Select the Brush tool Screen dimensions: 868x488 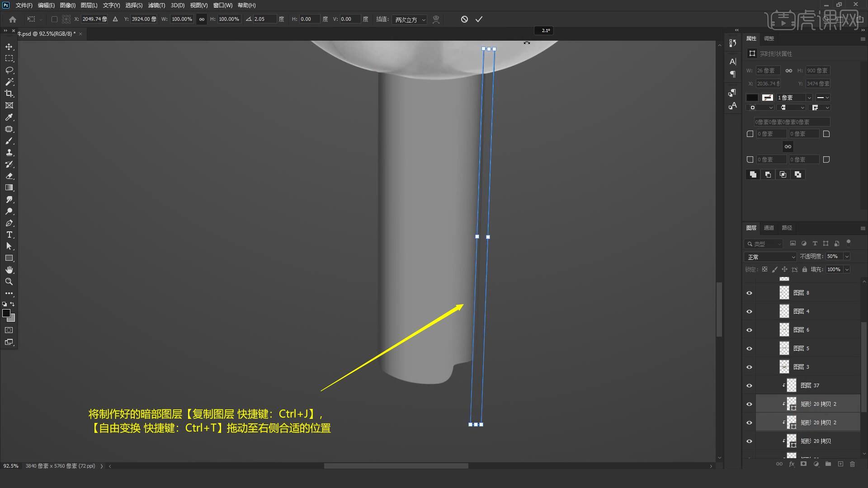coord(9,141)
